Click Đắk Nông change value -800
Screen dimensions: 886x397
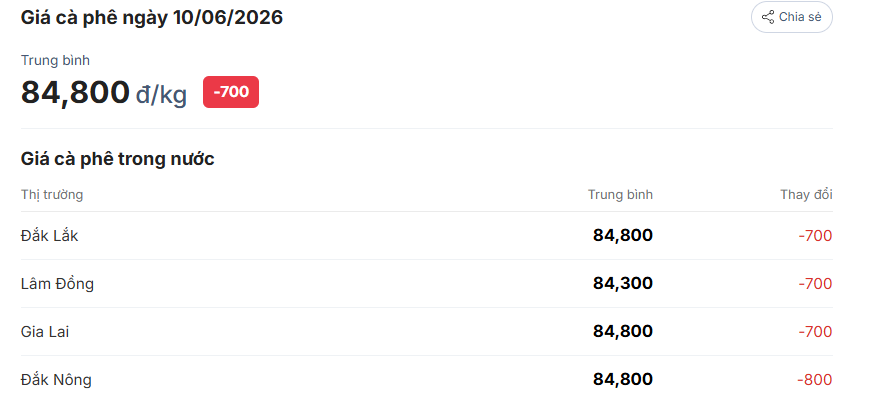[x=815, y=380]
